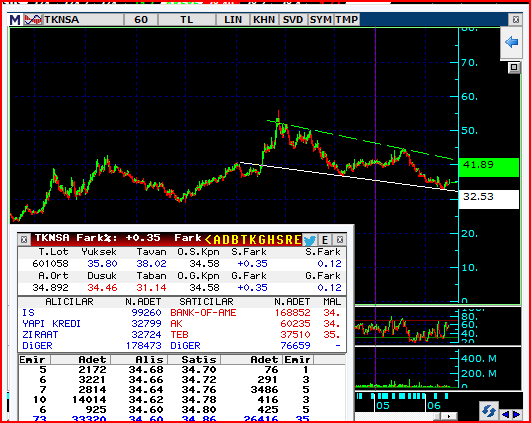Open the chart type icon beside TKNSA
The image size is (531, 423).
[33, 20]
